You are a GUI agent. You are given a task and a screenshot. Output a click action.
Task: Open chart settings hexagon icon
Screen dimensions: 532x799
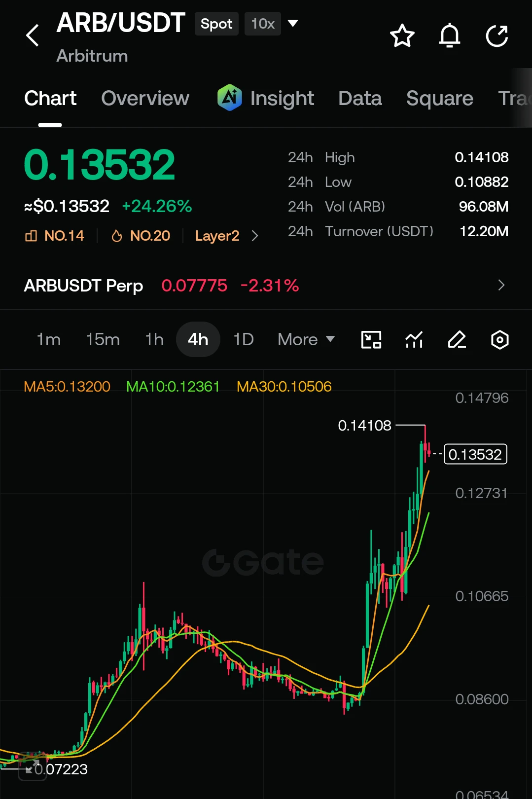tap(500, 340)
